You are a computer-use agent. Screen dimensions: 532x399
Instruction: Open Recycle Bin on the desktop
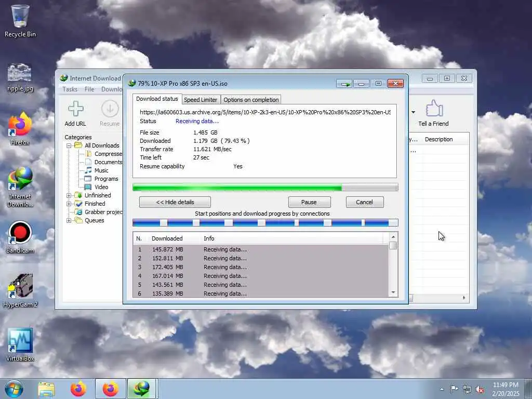[x=20, y=20]
